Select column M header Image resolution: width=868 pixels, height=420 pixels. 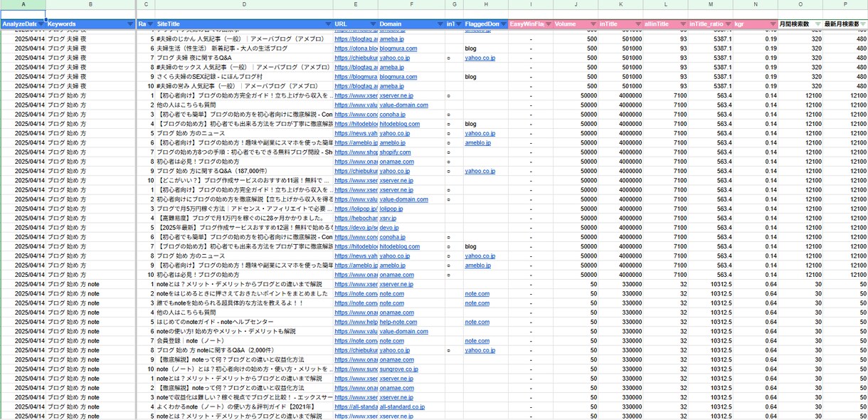(x=710, y=5)
